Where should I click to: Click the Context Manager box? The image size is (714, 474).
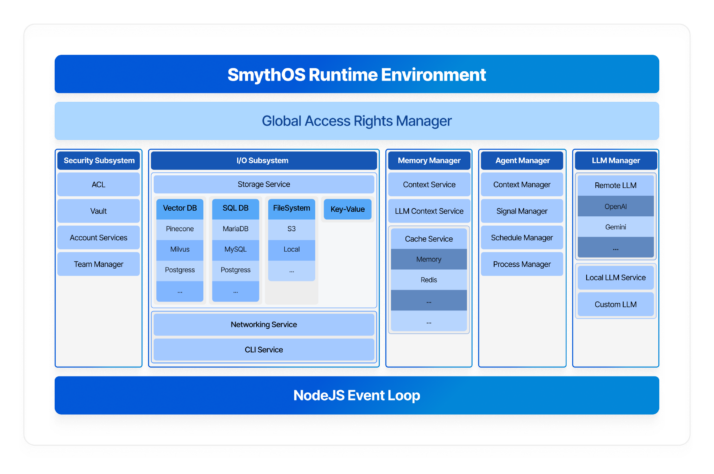point(522,184)
